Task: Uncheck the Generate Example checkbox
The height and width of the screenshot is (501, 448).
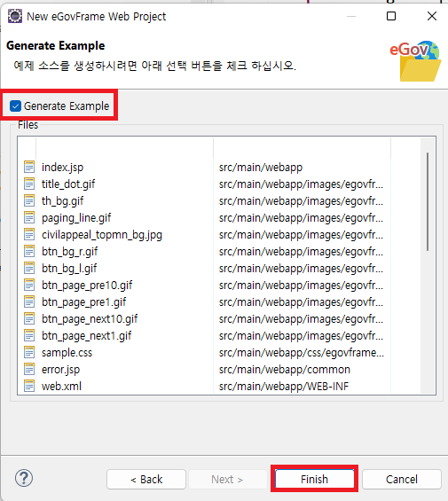Action: pyautogui.click(x=15, y=106)
